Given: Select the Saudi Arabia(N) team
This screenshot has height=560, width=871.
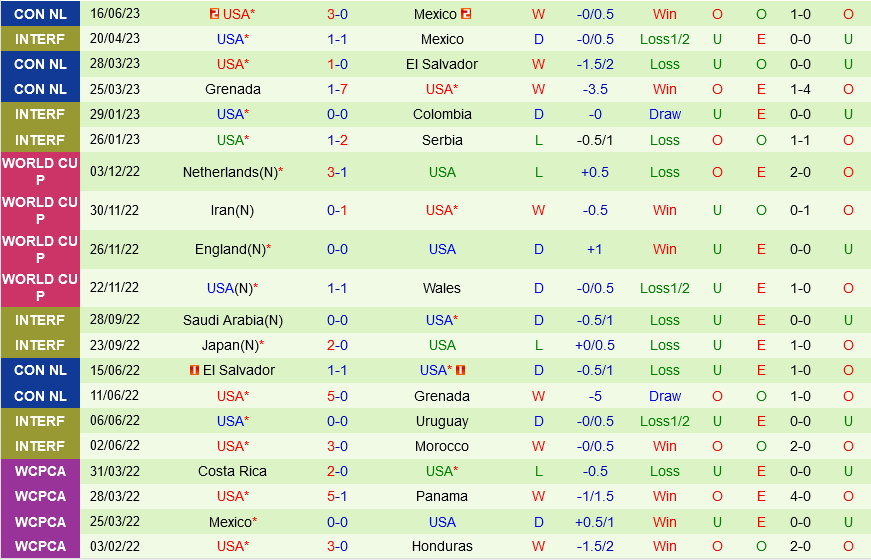Looking at the screenshot, I should tap(232, 320).
